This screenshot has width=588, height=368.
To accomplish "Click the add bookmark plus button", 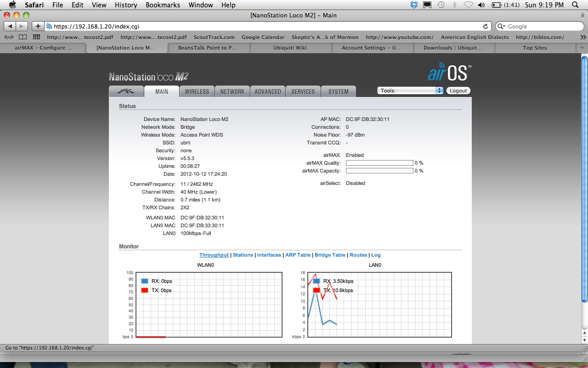I will point(38,26).
